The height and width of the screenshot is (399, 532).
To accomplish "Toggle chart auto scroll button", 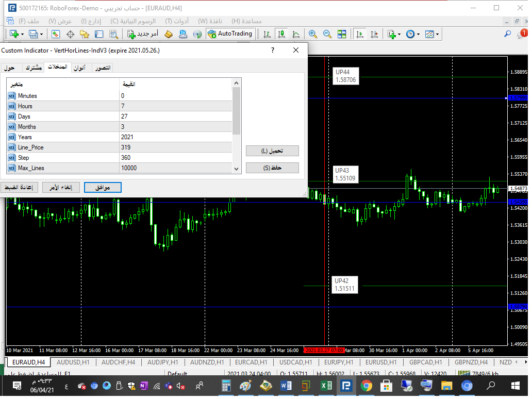I will pyautogui.click(x=360, y=34).
